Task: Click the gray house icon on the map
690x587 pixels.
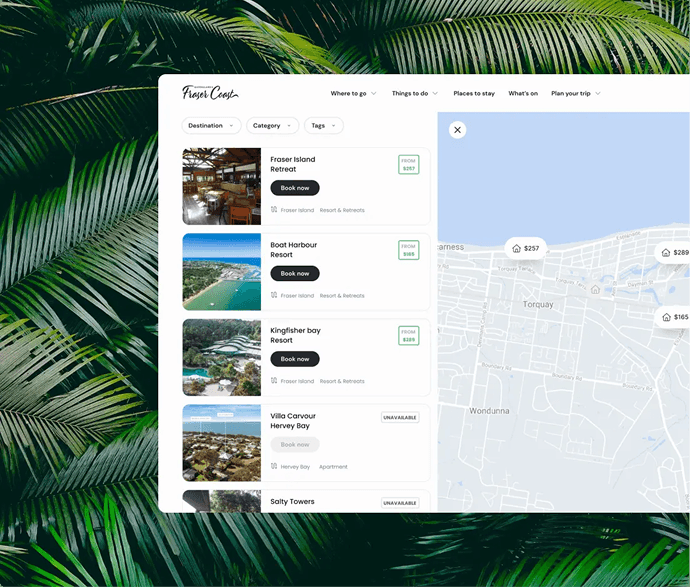Action: [595, 290]
